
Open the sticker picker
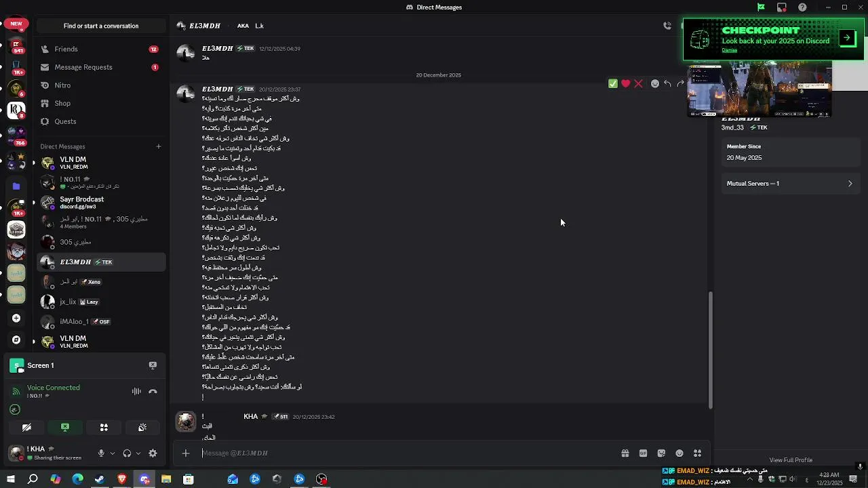pos(661,453)
